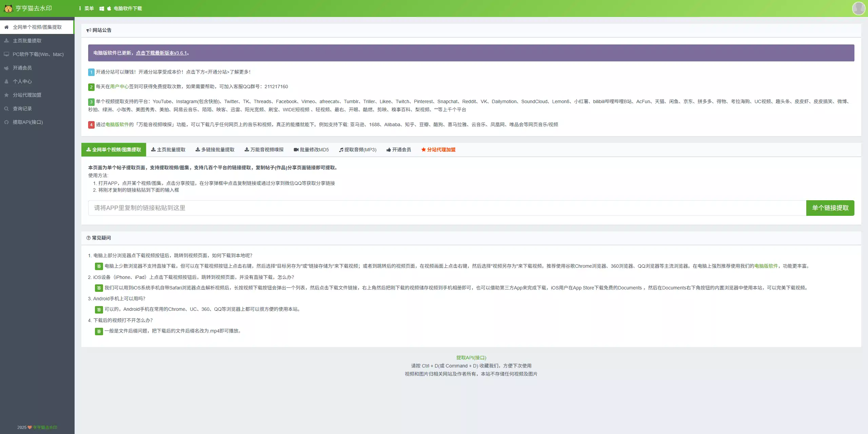Click the star icon for 分站代理加盟 sidebar
This screenshot has height=434, width=868.
pyautogui.click(x=6, y=95)
